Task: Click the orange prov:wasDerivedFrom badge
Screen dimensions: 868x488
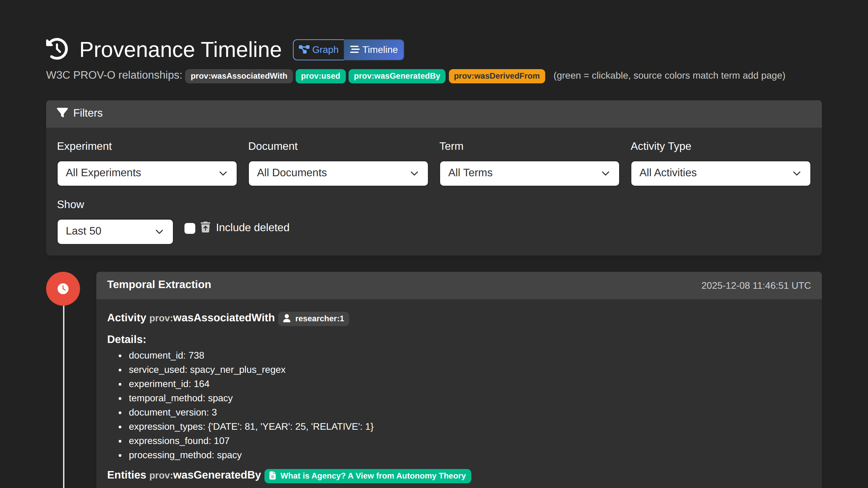Action: click(497, 76)
